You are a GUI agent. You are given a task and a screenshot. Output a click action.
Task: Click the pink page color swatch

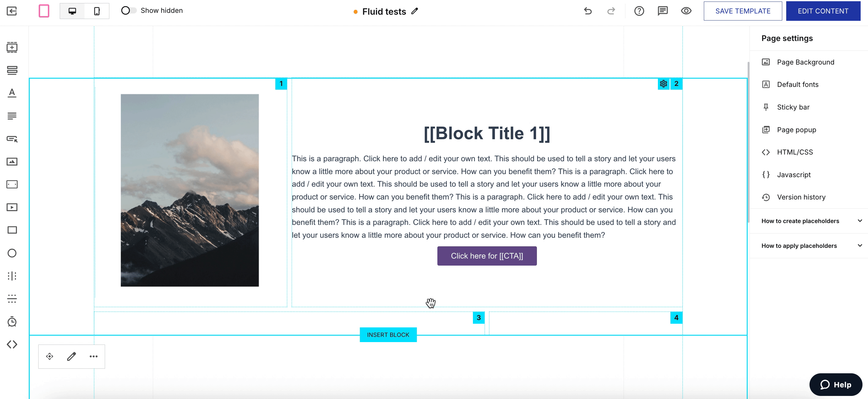pos(44,11)
